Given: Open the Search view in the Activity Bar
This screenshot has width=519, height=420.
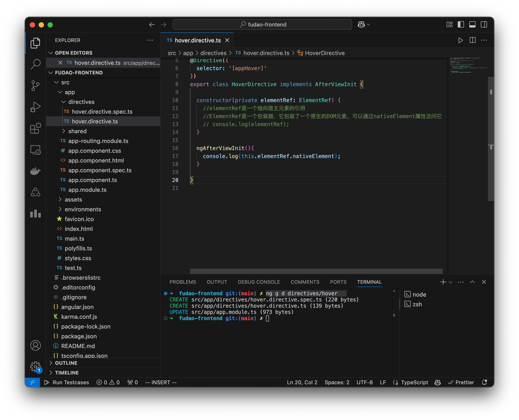Looking at the screenshot, I should pyautogui.click(x=36, y=64).
